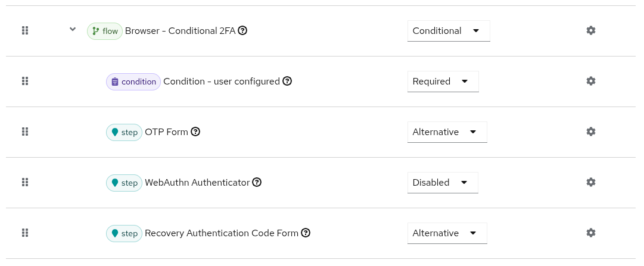Click drag handle of Browser - Conditional 2FA row
This screenshot has width=644, height=266.
coord(25,30)
